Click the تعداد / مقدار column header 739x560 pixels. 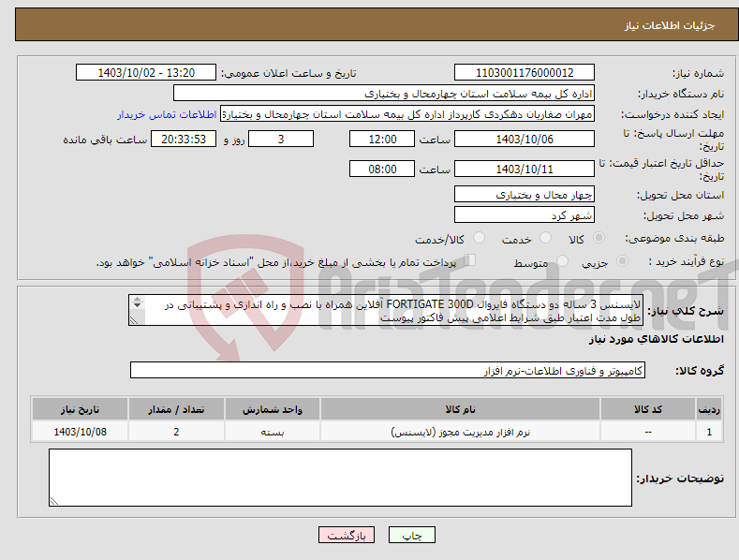pos(176,409)
